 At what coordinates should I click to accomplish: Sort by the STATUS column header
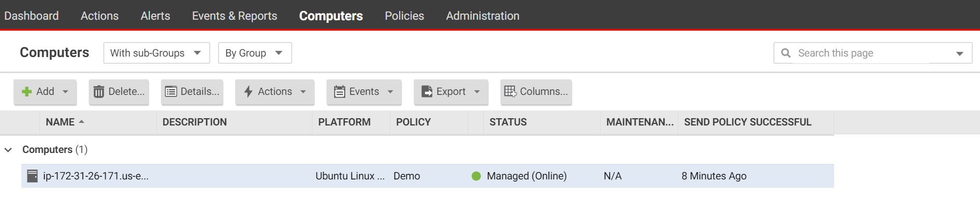pos(508,122)
